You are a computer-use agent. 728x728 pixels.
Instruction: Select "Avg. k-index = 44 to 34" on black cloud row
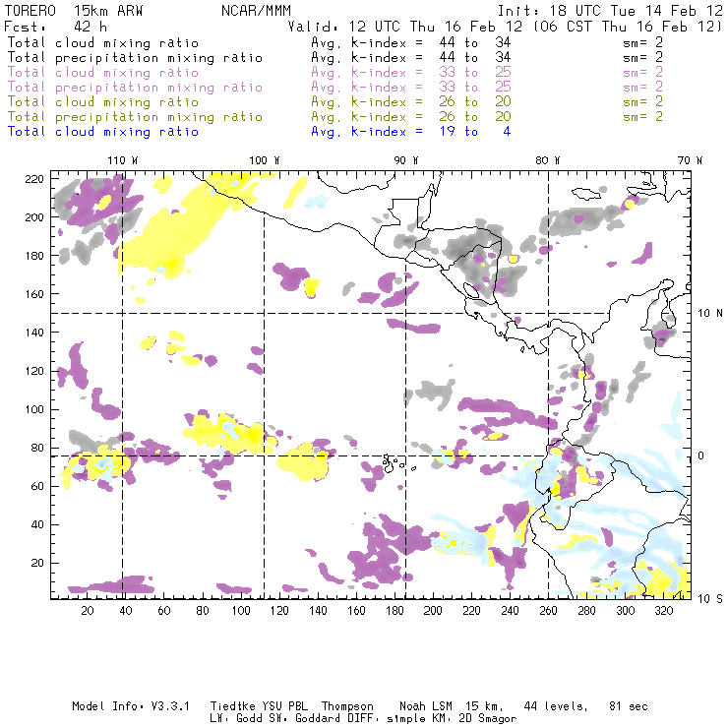tap(411, 42)
